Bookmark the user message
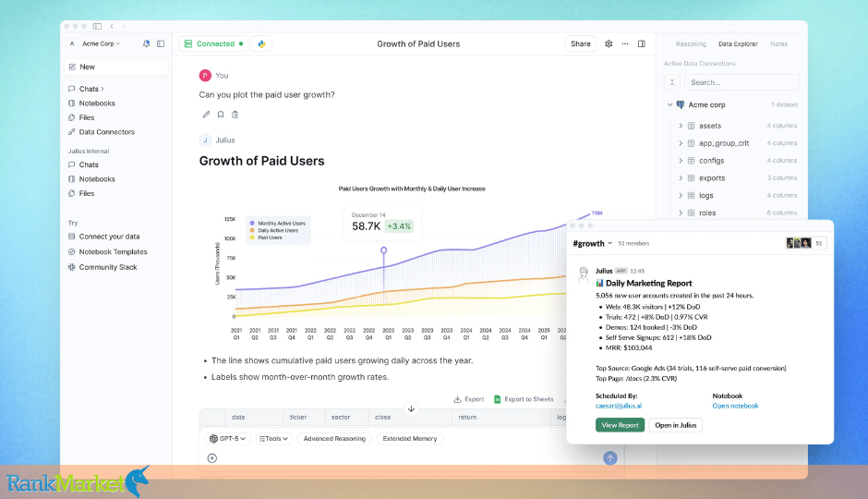The height and width of the screenshot is (499, 868). 221,115
